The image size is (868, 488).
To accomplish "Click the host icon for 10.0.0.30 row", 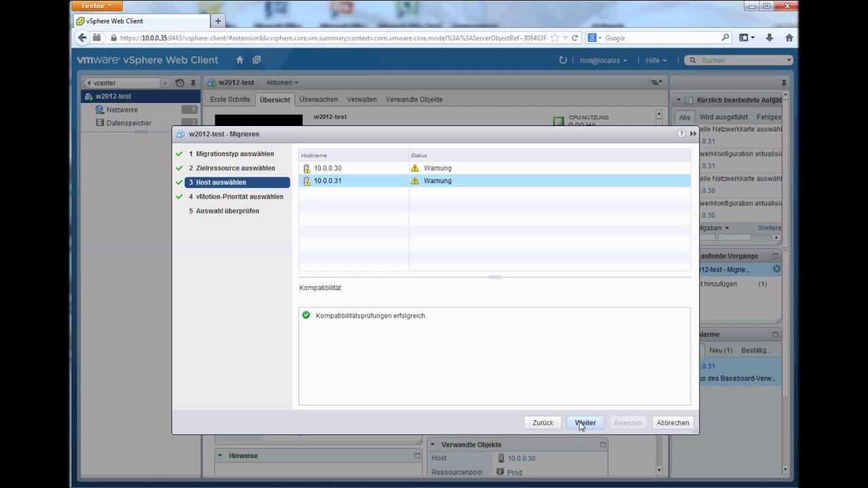I will click(x=307, y=168).
